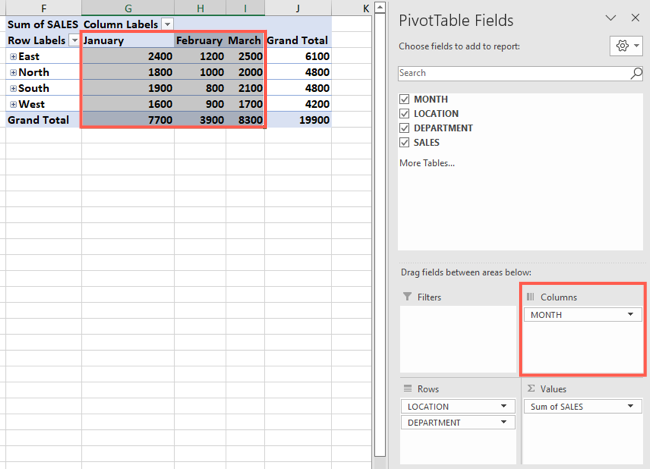Click the Search fields input box
Screen dimensions: 650x469
coord(514,73)
